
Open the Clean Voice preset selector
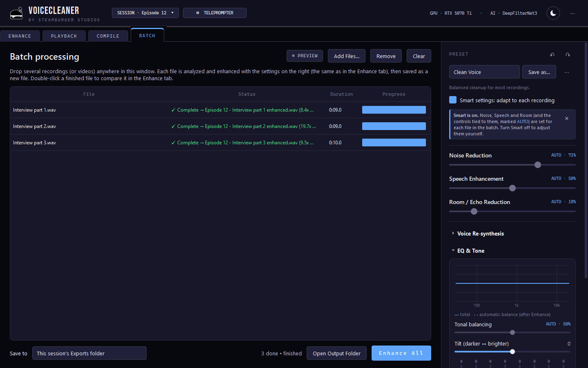[484, 72]
